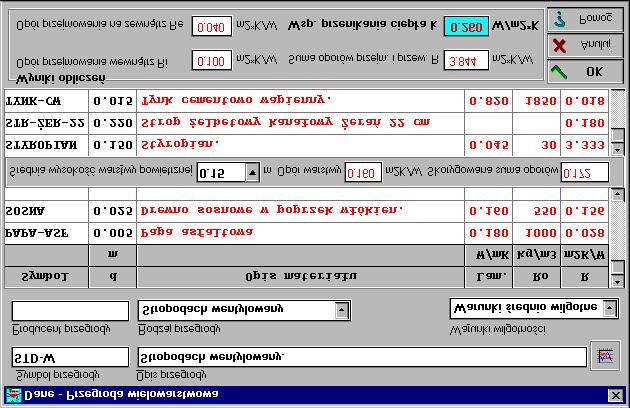Click resistance 0.028 in the PAPA-ASF row
This screenshot has width=630, height=408.
pos(585,233)
